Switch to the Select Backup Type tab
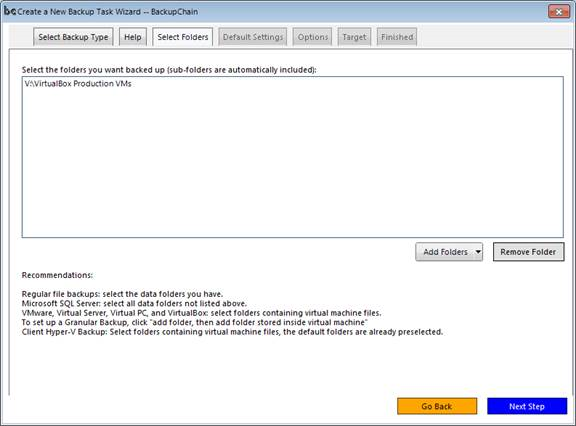The width and height of the screenshot is (576, 426). click(x=73, y=37)
